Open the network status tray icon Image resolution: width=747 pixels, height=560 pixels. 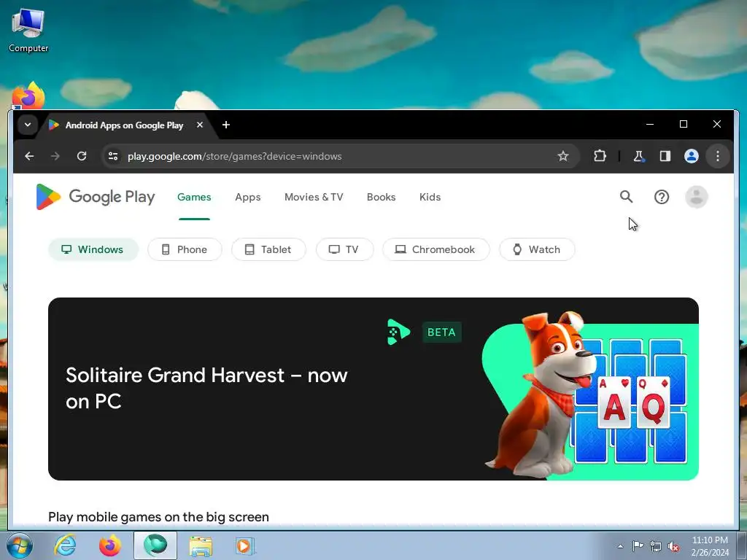656,546
